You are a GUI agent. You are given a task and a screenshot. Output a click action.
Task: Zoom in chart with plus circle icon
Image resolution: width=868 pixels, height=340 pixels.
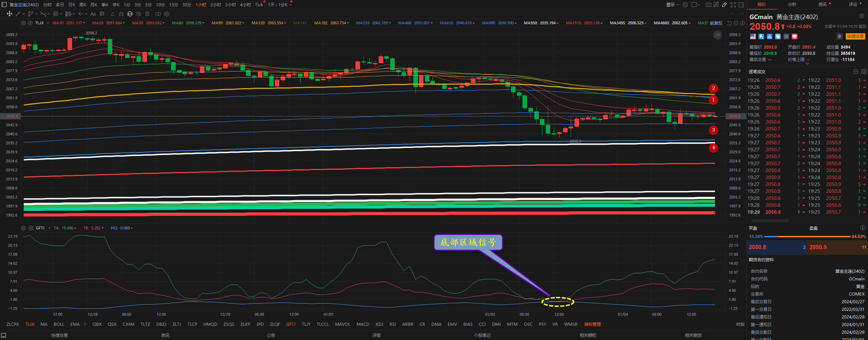pos(742,23)
